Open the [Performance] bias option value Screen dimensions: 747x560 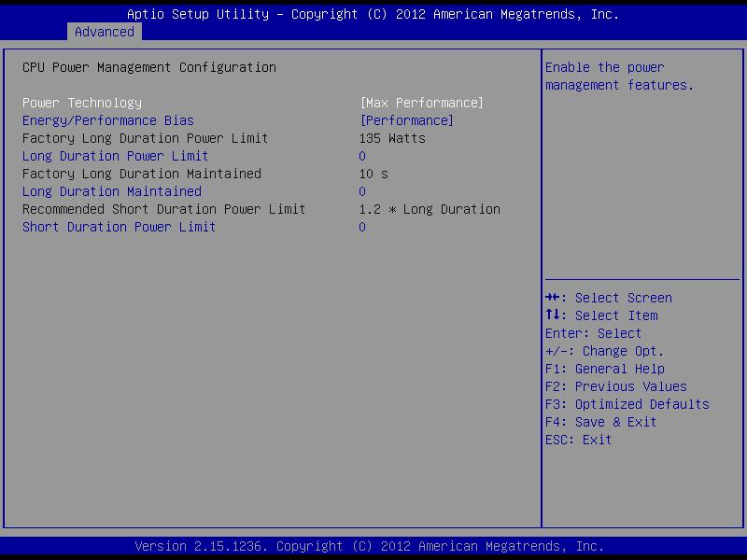pos(407,120)
